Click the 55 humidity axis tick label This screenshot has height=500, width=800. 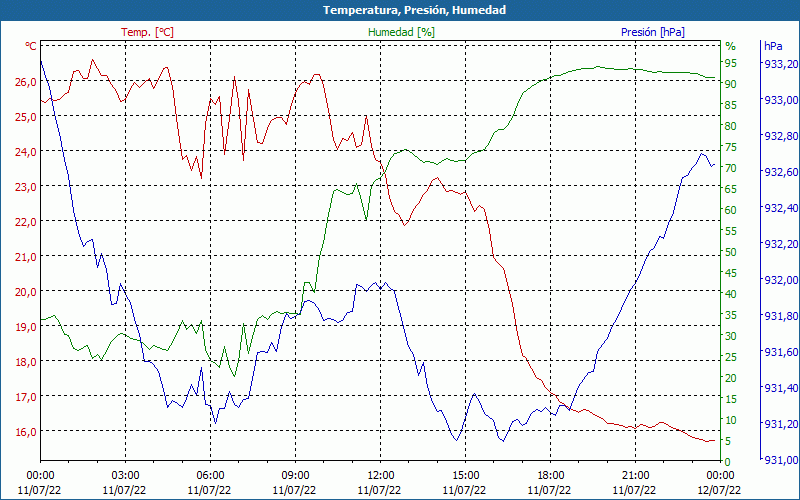[731, 231]
